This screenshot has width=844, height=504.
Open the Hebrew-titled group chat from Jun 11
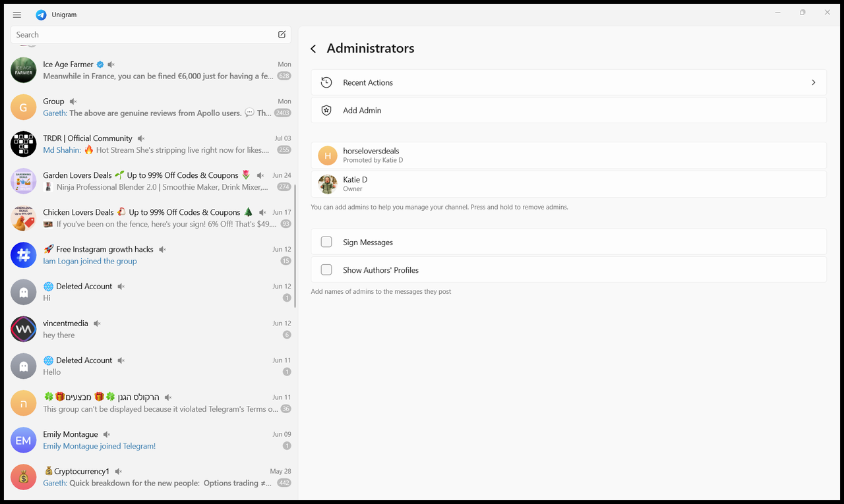(x=151, y=403)
